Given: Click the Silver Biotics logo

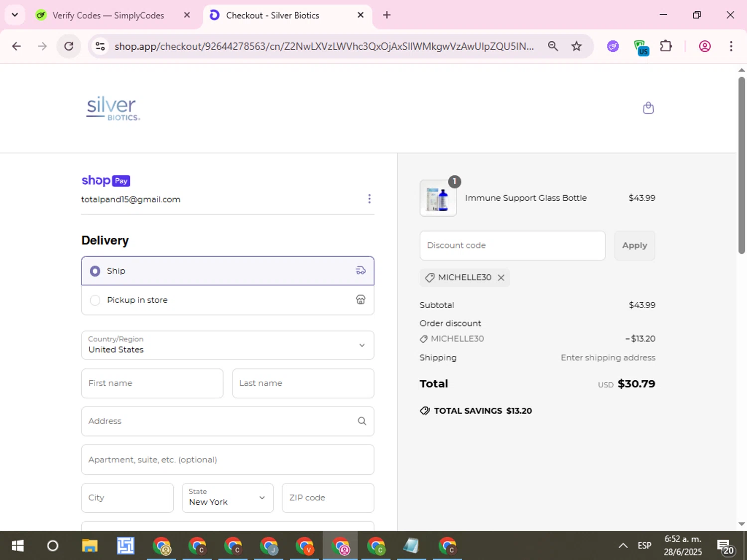Looking at the screenshot, I should tap(113, 108).
